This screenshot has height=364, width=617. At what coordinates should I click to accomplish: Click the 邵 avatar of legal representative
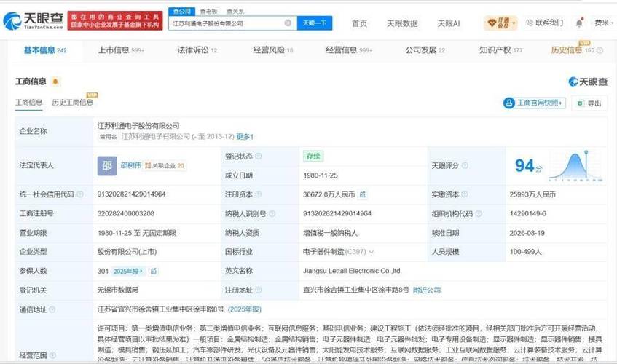pyautogui.click(x=107, y=165)
